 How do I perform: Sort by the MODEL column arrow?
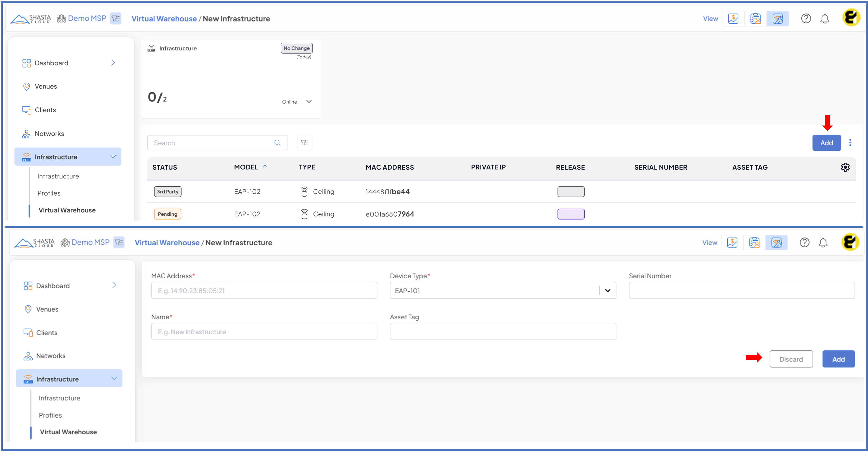click(x=265, y=167)
